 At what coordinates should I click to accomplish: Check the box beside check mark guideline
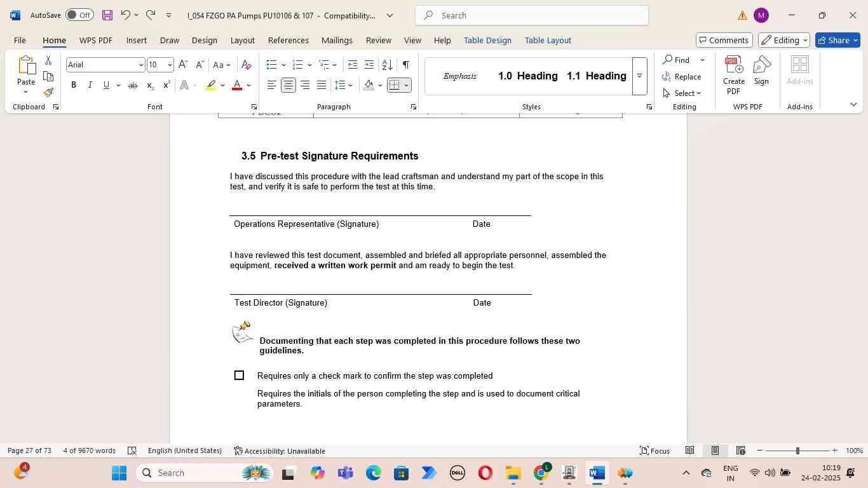click(x=239, y=376)
